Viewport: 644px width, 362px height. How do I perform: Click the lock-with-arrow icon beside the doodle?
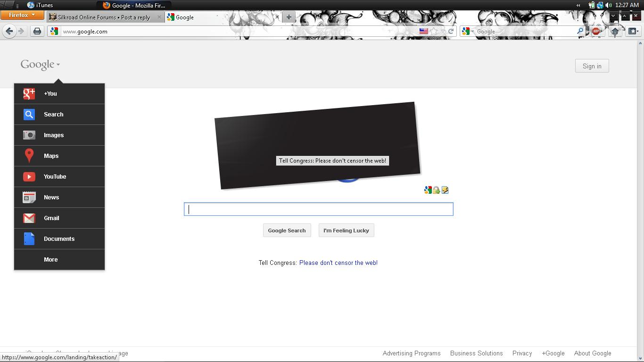tap(436, 190)
